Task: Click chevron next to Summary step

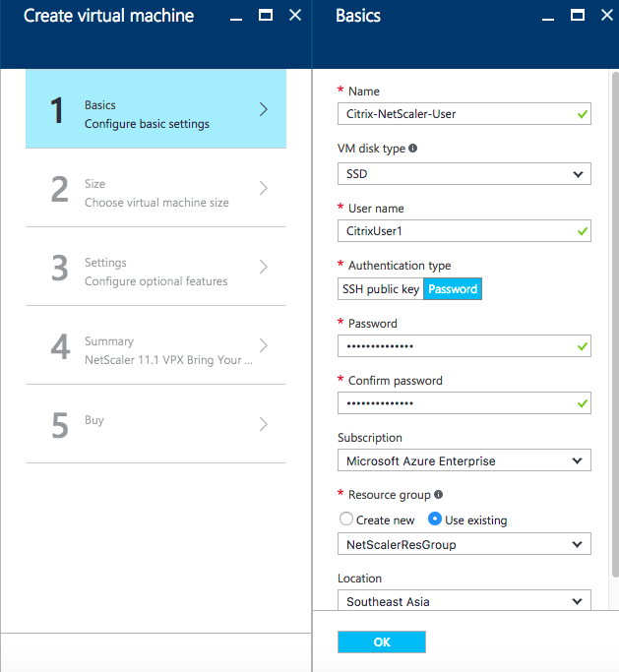Action: 264,345
